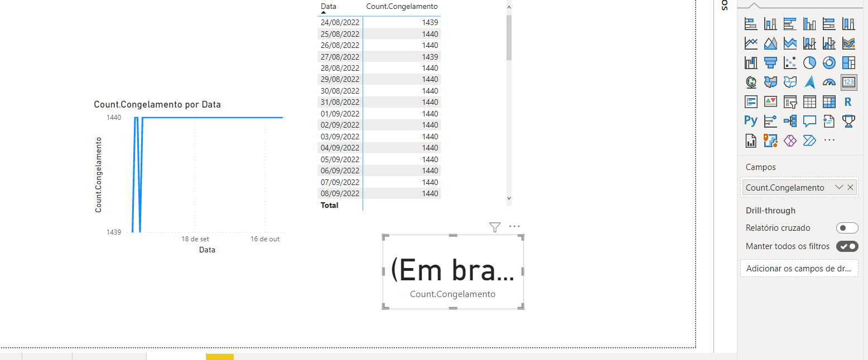Image resolution: width=868 pixels, height=360 pixels.
Task: Choose the area chart visual
Action: (770, 43)
